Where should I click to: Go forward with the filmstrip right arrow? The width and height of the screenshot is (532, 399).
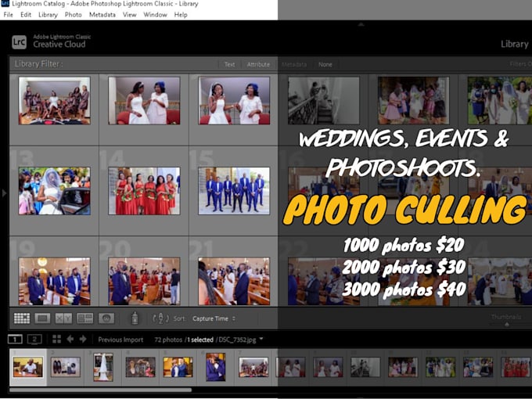coord(83,339)
